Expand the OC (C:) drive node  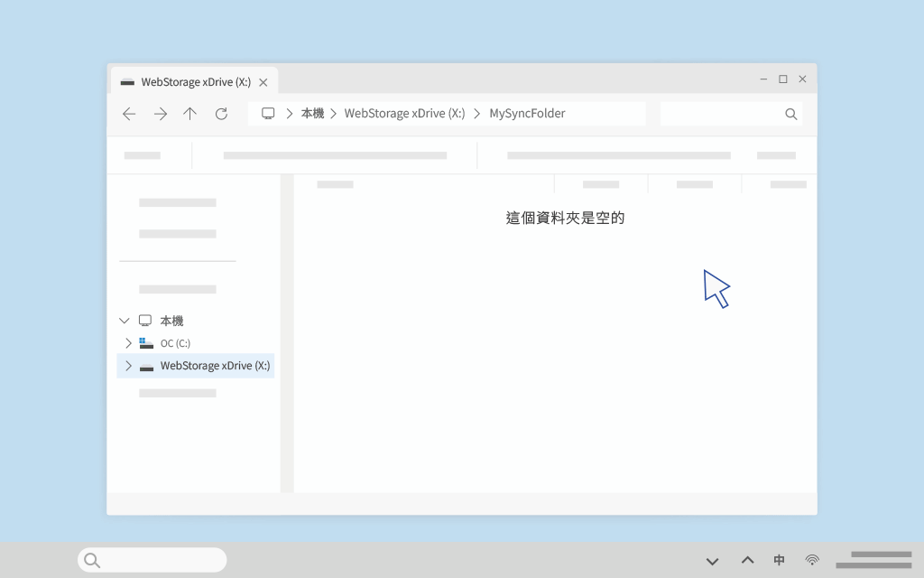point(128,342)
